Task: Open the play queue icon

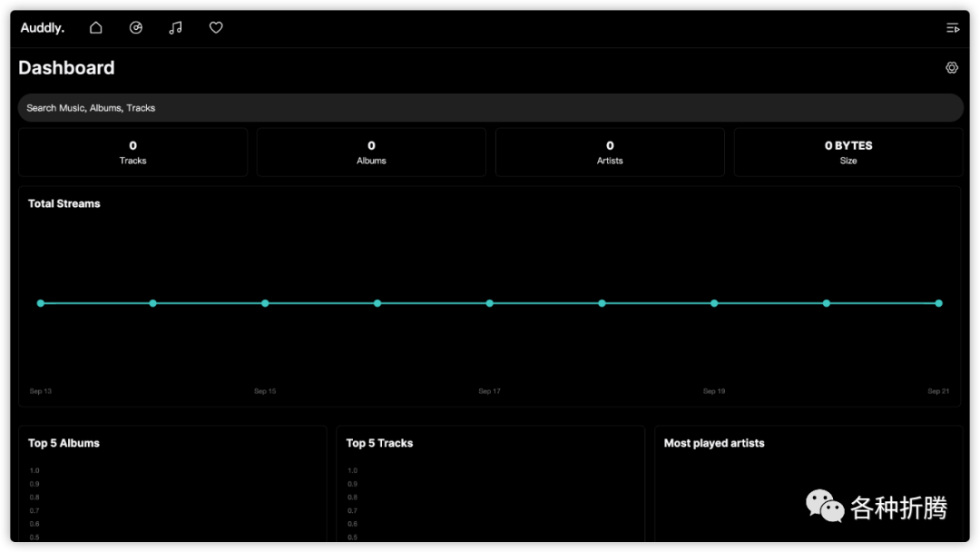Action: [x=953, y=28]
